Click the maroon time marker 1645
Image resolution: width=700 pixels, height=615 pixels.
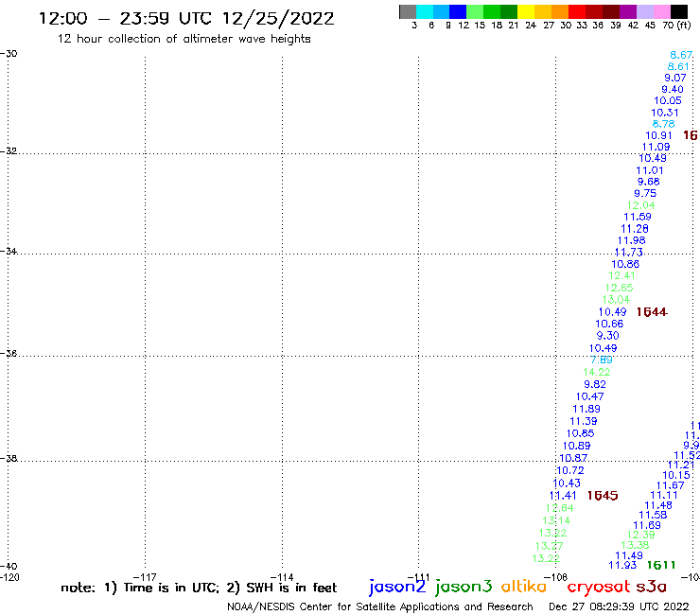click(x=603, y=496)
